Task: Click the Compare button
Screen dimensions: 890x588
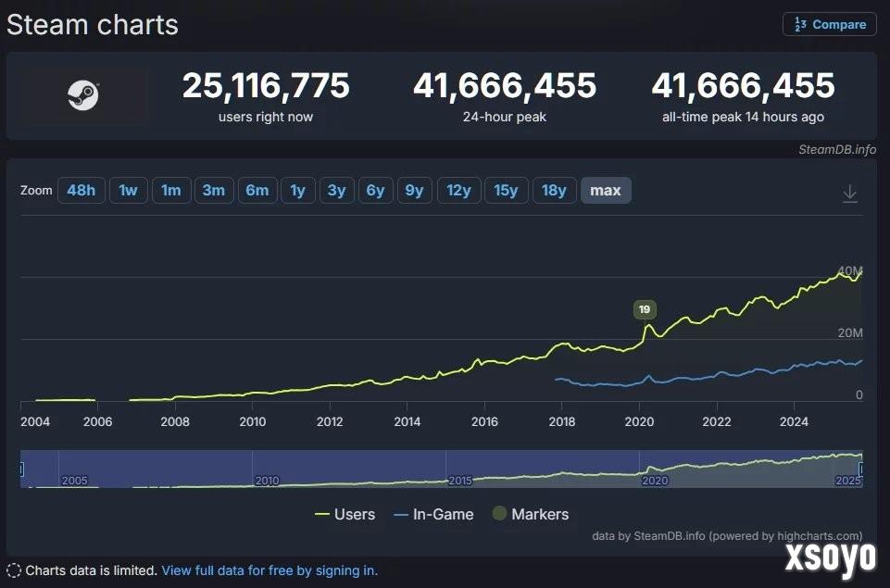Action: [x=829, y=24]
